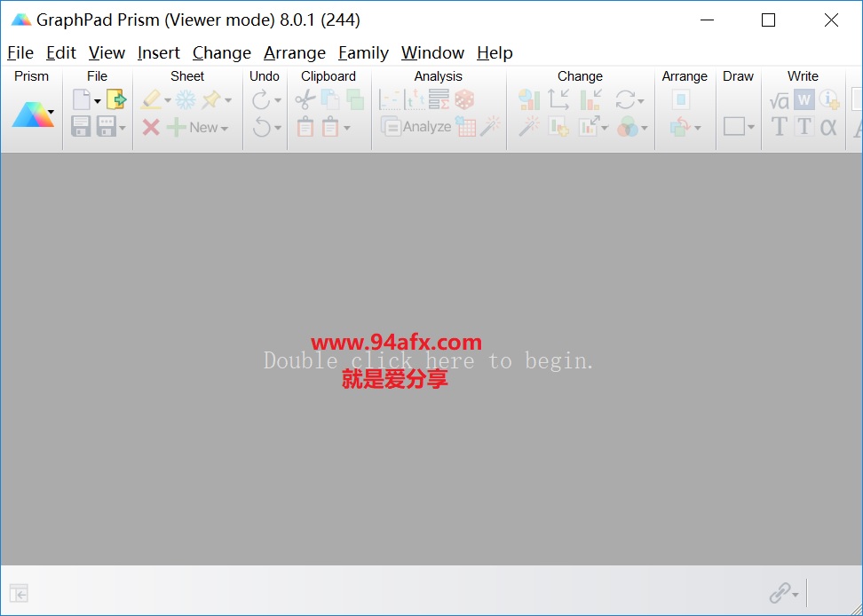Open the View menu
863x616 pixels.
pos(107,52)
